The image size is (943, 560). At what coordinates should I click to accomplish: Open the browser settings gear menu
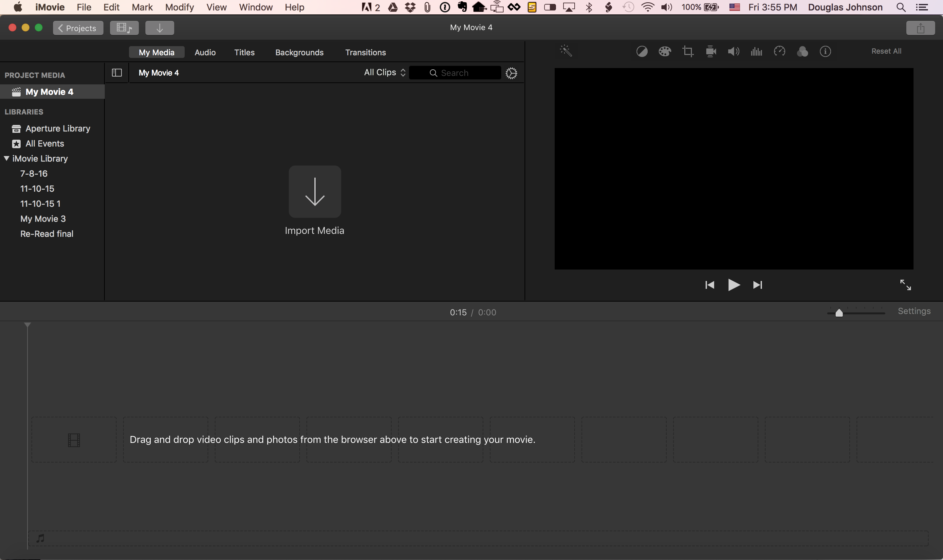pyautogui.click(x=511, y=73)
